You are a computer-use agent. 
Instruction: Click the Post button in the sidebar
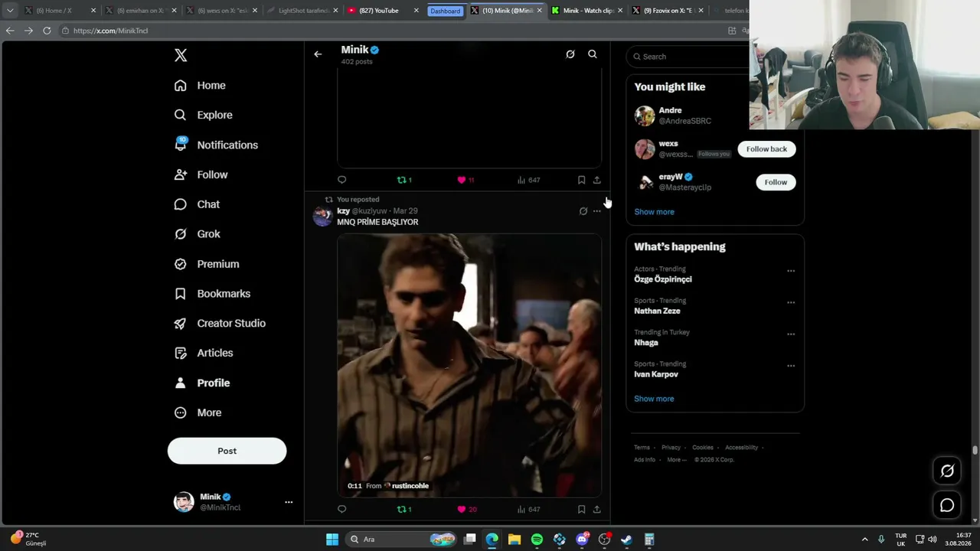coord(227,451)
